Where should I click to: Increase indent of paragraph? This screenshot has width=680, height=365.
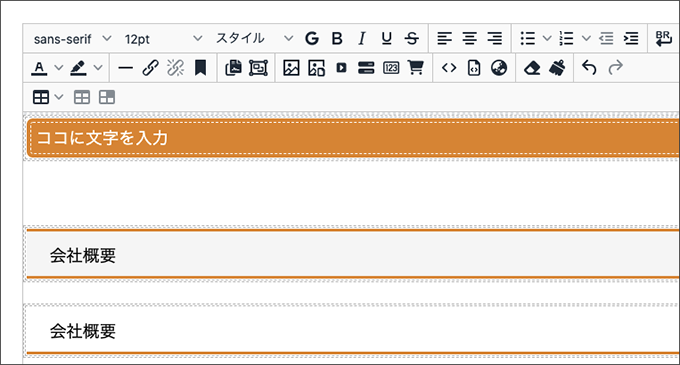[631, 39]
